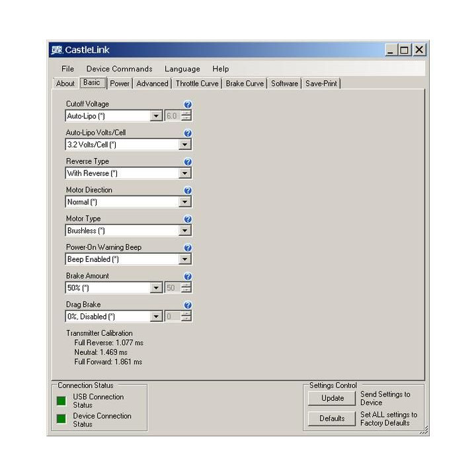Click the Drag Brake 0 value field

click(x=173, y=317)
